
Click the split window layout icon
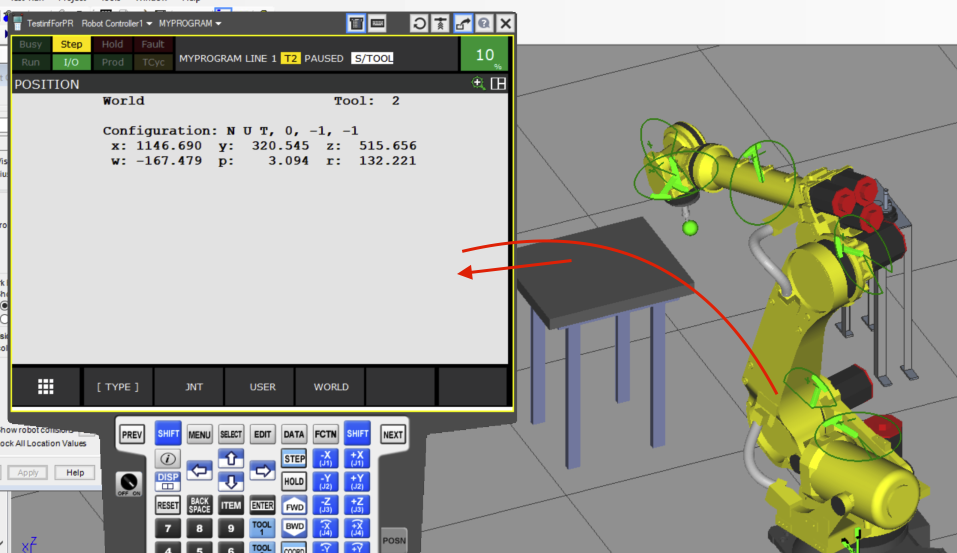pos(498,84)
